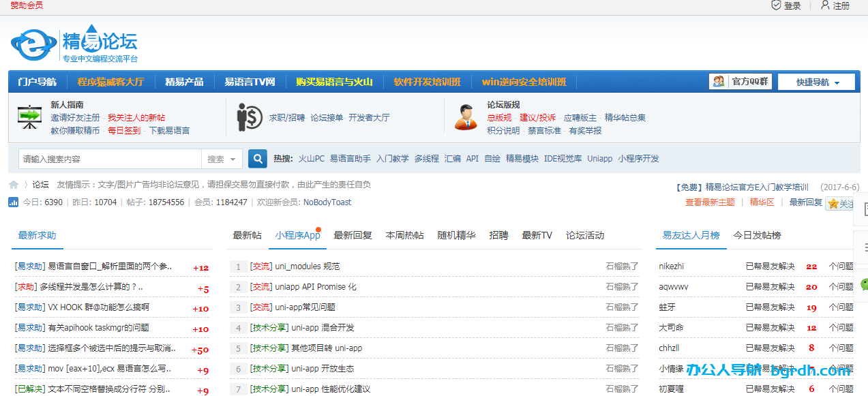The image size is (868, 396).
Task: Click the 每日签到 link
Action: coord(124,131)
